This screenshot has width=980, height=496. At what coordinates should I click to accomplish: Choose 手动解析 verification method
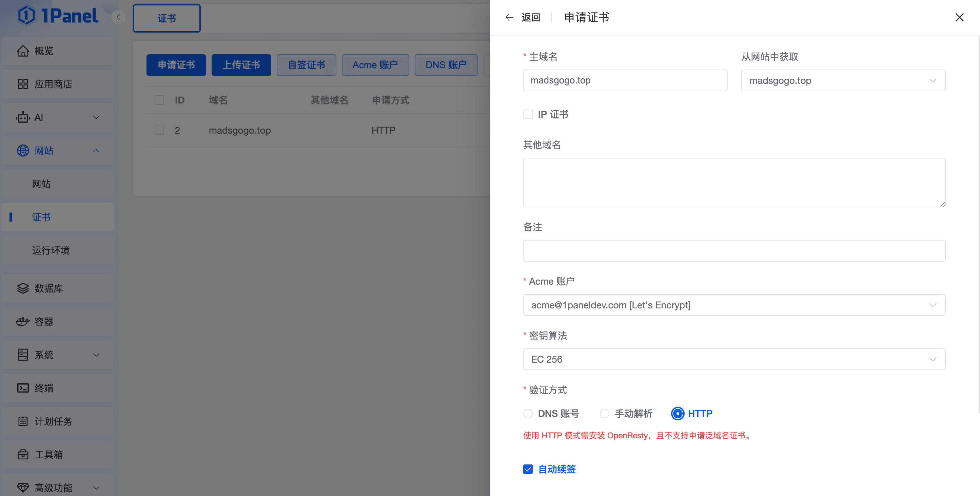(604, 414)
